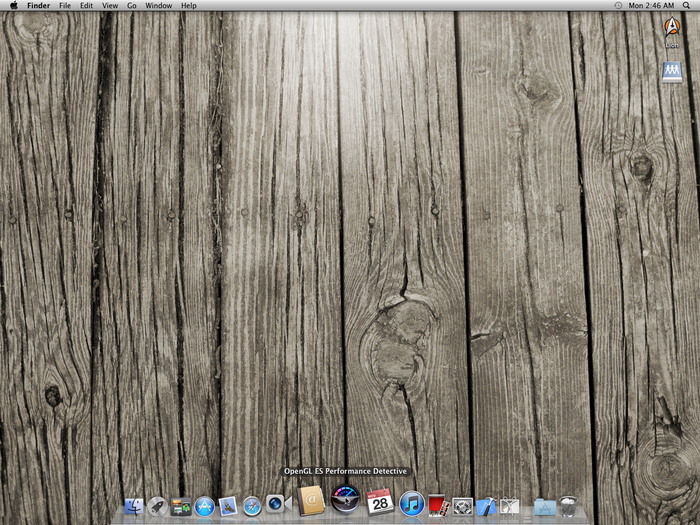The width and height of the screenshot is (700, 525).
Task: Open the Finder application menu
Action: click(x=38, y=5)
